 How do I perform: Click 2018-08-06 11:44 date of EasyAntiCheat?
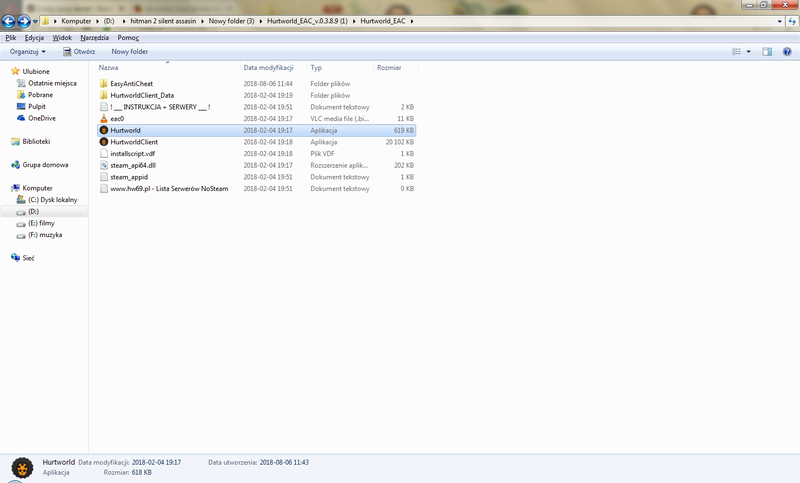click(x=268, y=84)
